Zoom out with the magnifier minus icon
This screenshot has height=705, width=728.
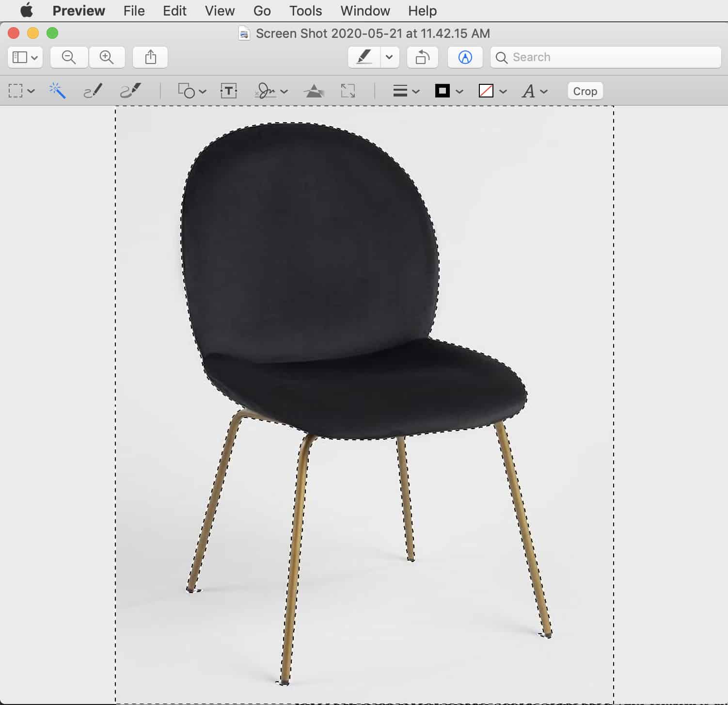pyautogui.click(x=69, y=57)
